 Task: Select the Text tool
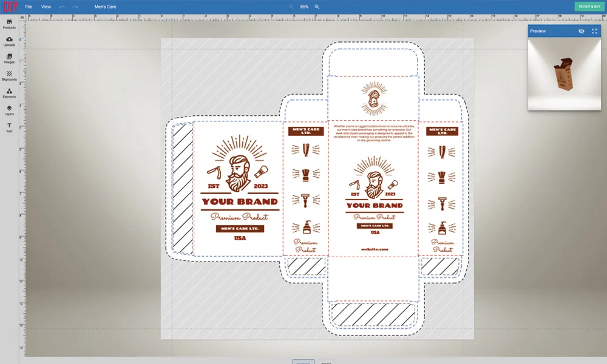pos(9,129)
